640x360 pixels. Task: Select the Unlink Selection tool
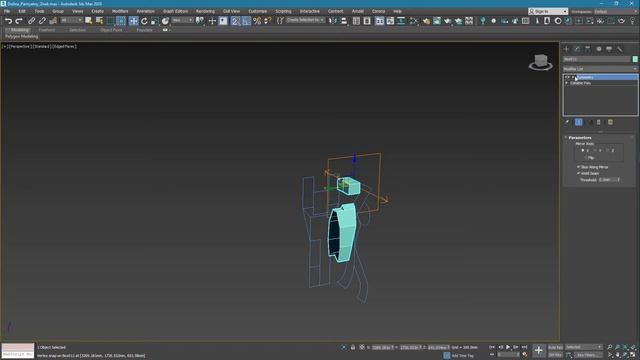(42, 21)
